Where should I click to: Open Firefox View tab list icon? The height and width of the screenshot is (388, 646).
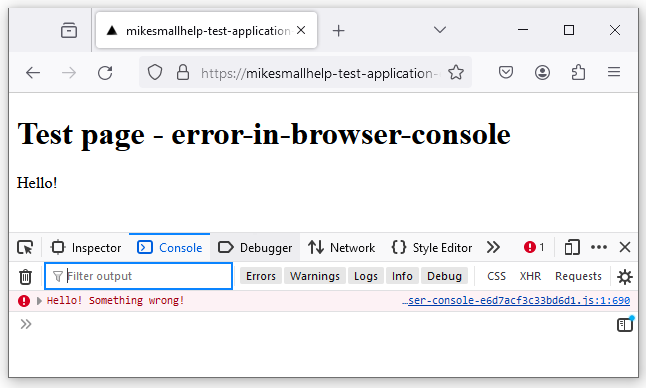pyautogui.click(x=69, y=30)
